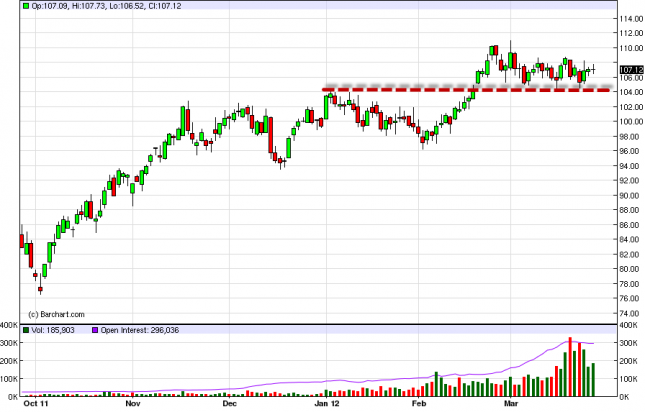Click the 80.00 price axis label
645x412 pixels.
click(x=631, y=269)
